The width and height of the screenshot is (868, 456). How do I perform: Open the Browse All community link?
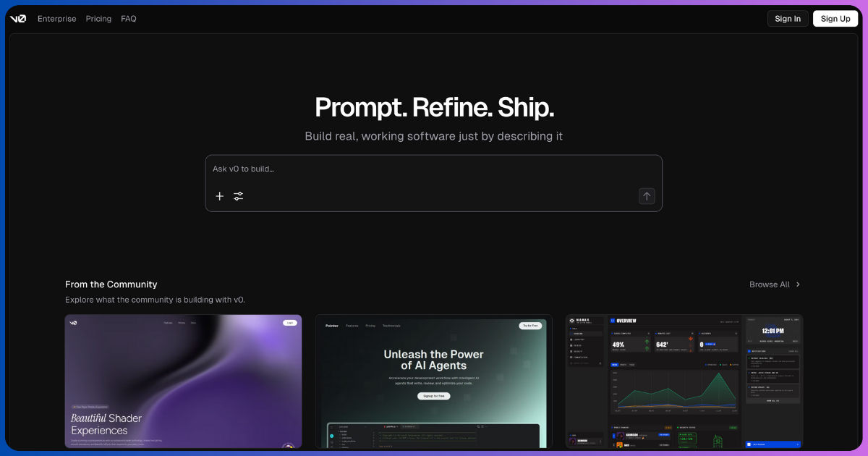pyautogui.click(x=770, y=284)
